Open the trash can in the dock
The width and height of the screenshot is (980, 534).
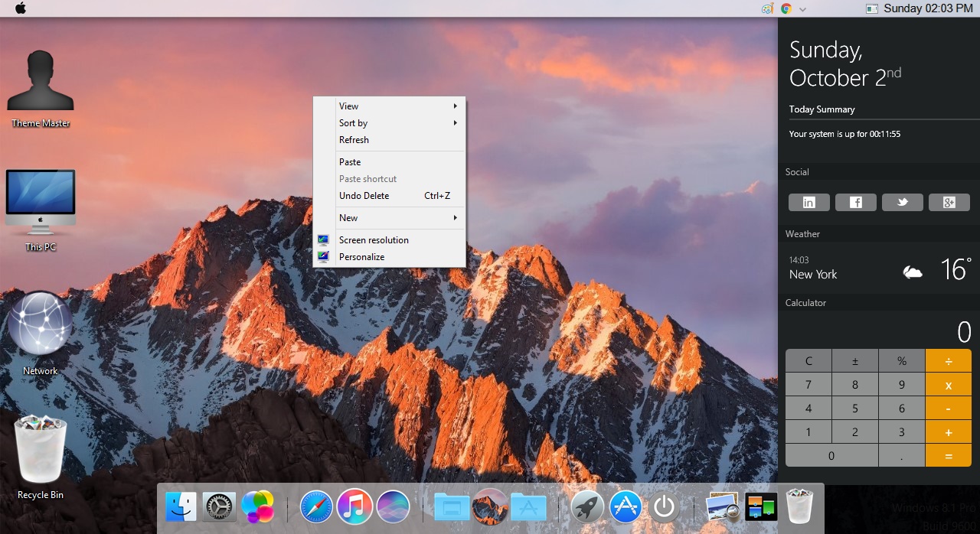(x=799, y=506)
